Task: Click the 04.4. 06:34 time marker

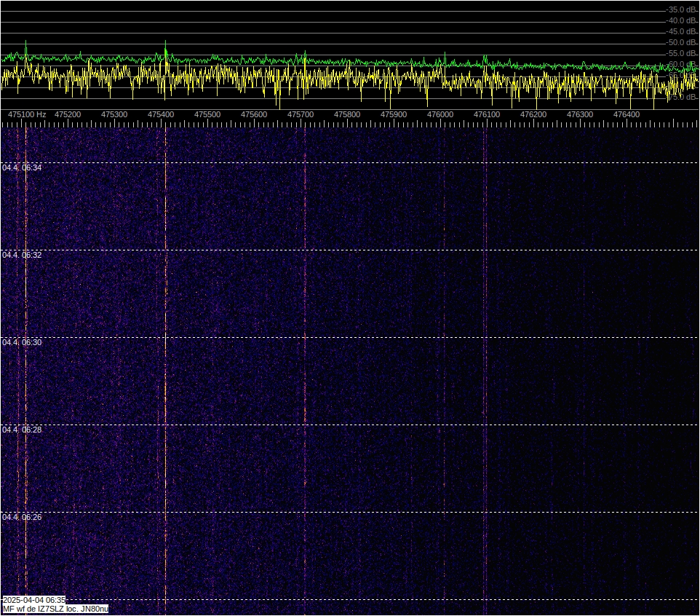Action: (x=22, y=167)
